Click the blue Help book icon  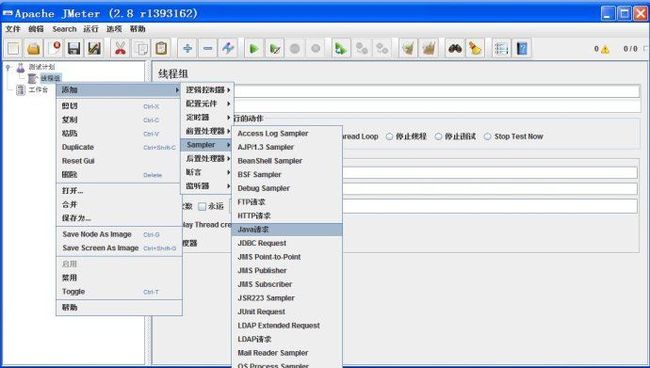pos(521,49)
